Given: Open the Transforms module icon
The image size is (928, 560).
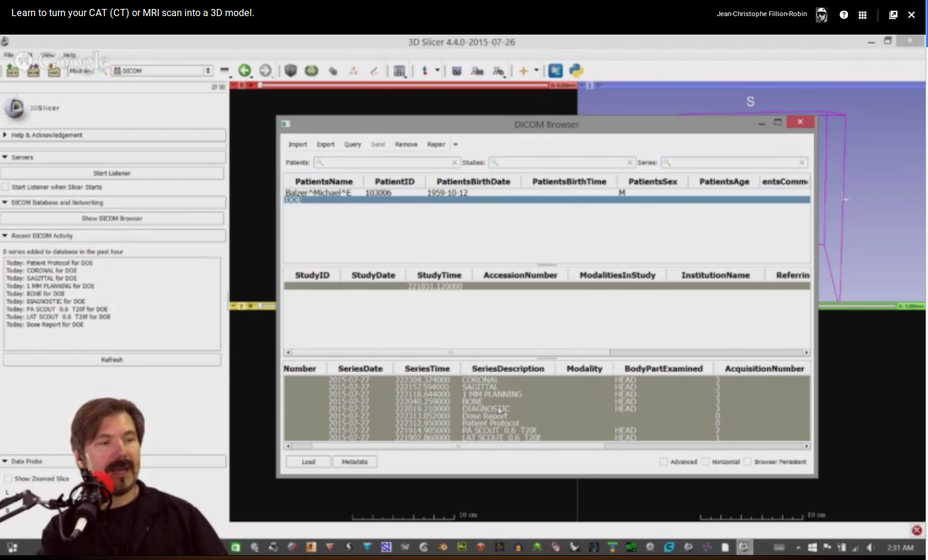Looking at the screenshot, I should click(x=353, y=70).
